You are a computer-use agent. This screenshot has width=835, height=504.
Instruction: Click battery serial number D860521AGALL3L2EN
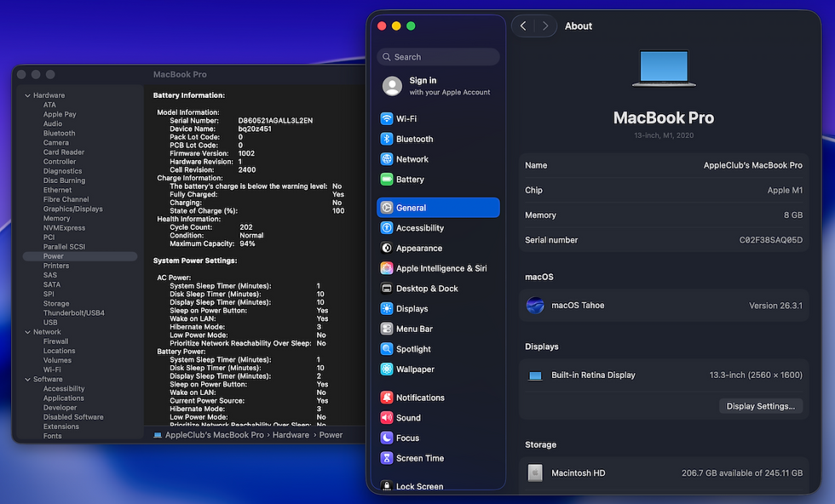point(275,121)
